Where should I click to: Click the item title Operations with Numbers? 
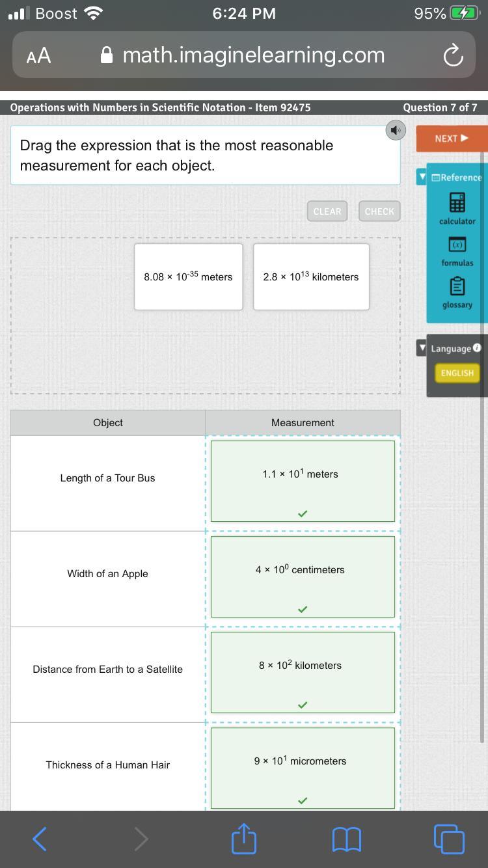coord(160,107)
